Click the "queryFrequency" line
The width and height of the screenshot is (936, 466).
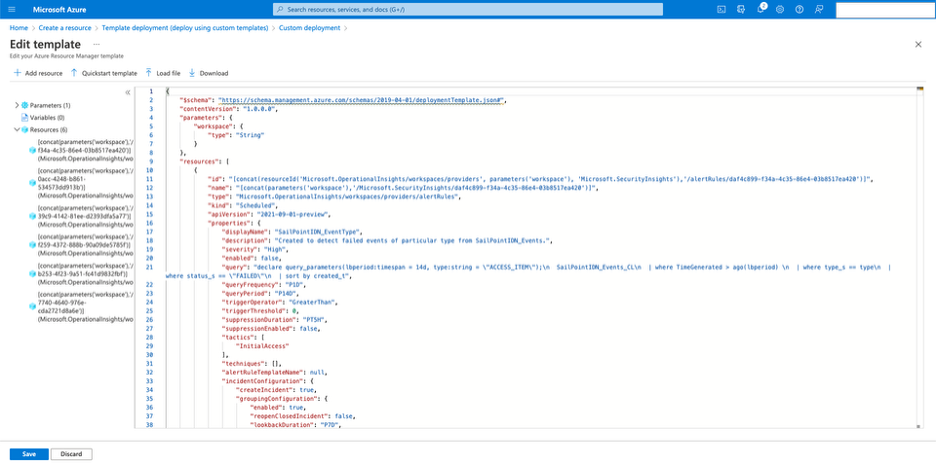[265, 285]
